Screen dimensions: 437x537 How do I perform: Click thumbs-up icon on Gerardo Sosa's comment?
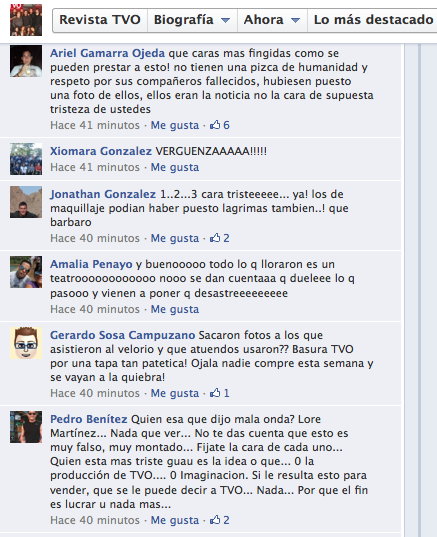215,393
